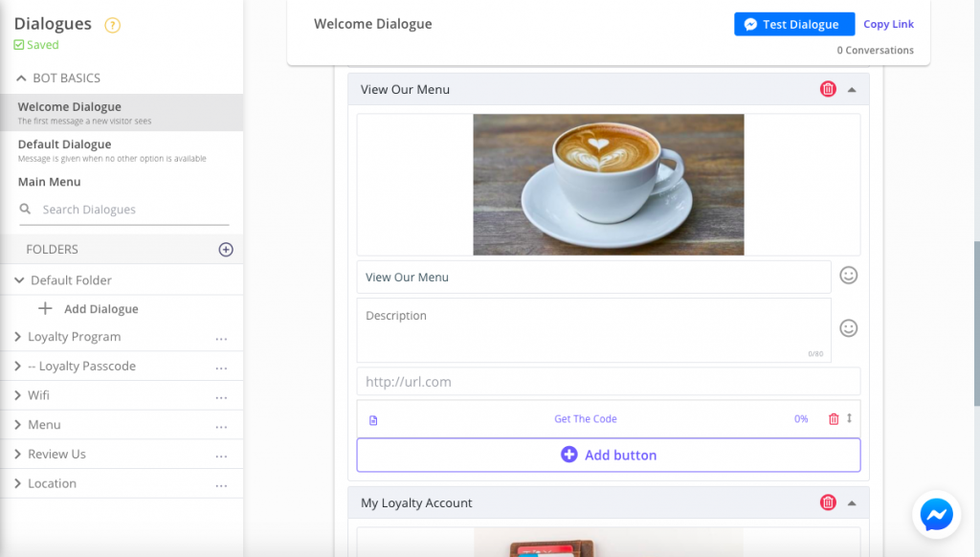Click the Copy Link action
The width and height of the screenshot is (980, 557).
pos(888,23)
